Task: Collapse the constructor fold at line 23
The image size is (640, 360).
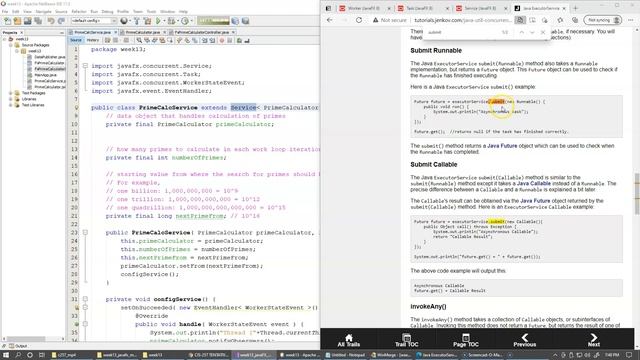Action: (x=85, y=232)
